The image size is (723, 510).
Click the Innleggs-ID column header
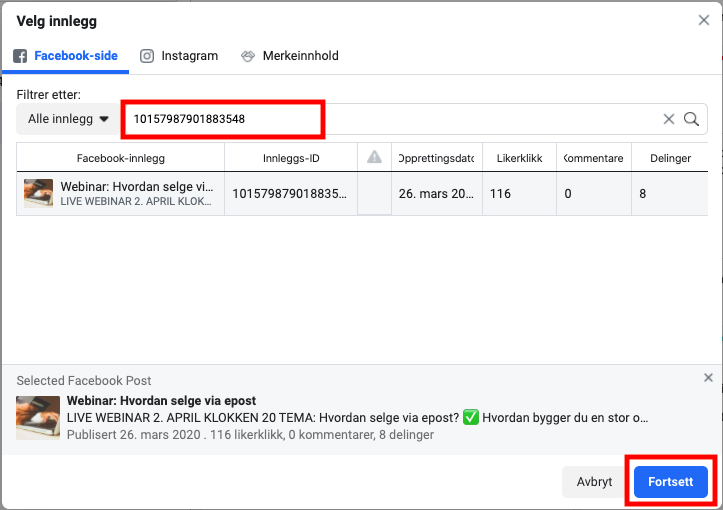pyautogui.click(x=291, y=158)
